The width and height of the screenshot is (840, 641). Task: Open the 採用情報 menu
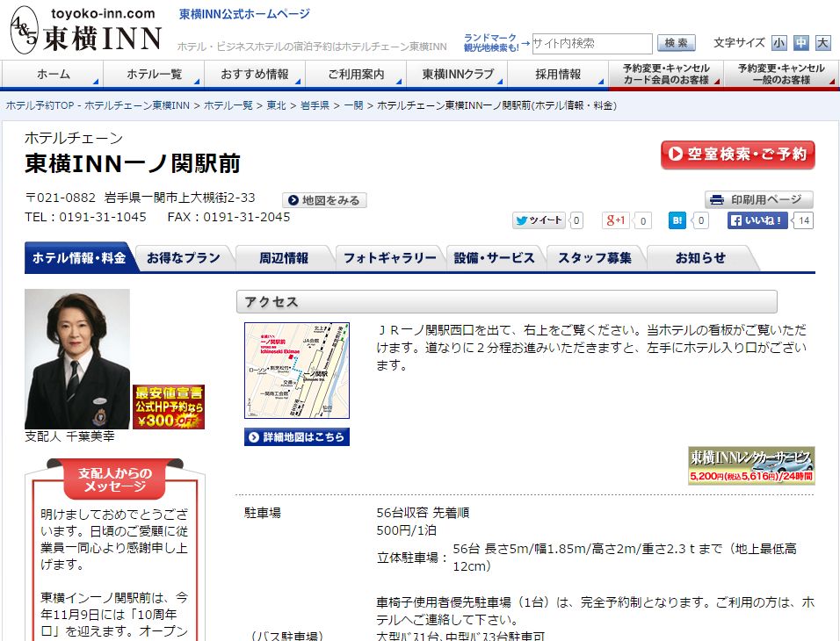[x=558, y=74]
